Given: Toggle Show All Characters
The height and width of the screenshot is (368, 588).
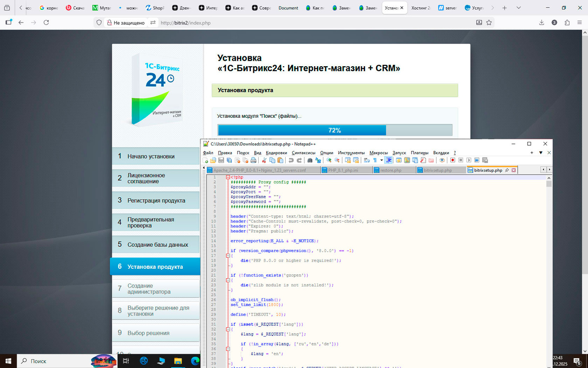Looking at the screenshot, I should pos(375,160).
